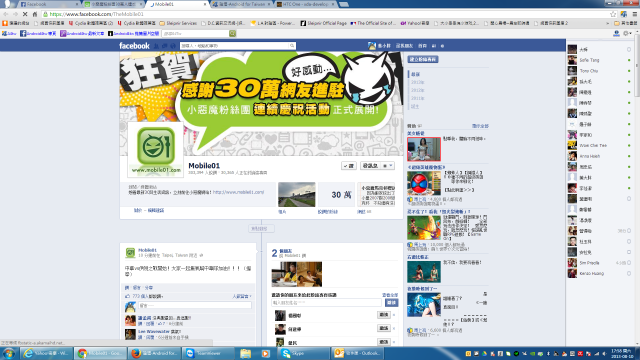
Task: Click the friend name input in invite box
Action: pos(327,302)
